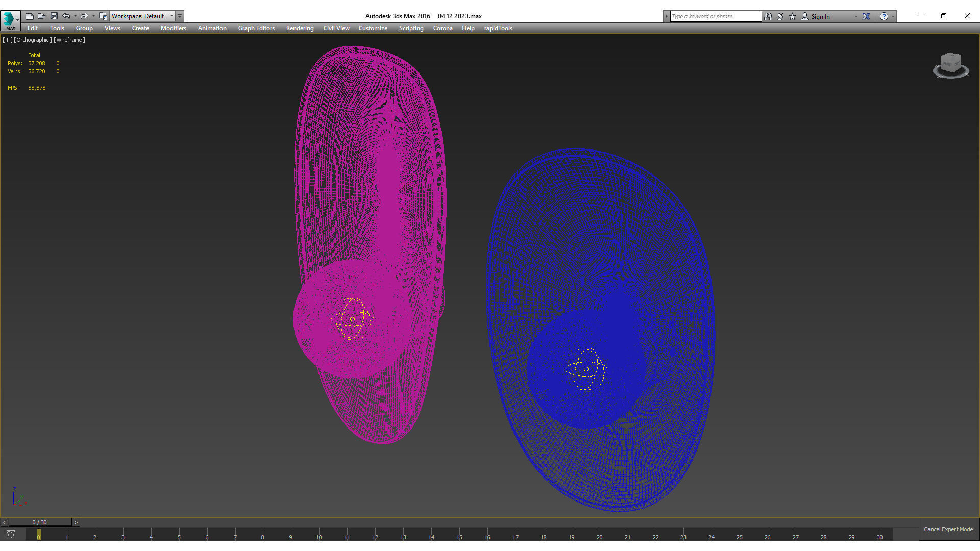
Task: Click the ViewCube navigation widget
Action: click(951, 66)
